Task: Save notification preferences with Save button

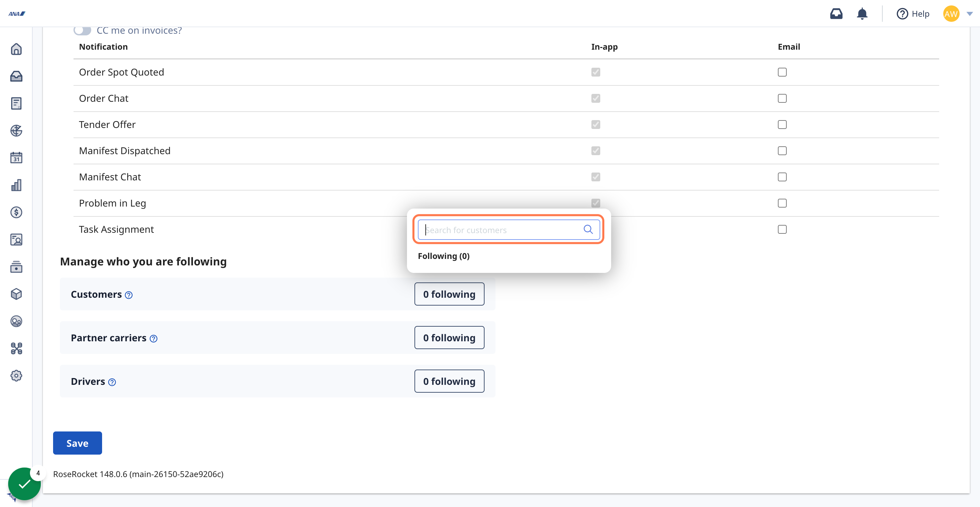Action: click(77, 443)
